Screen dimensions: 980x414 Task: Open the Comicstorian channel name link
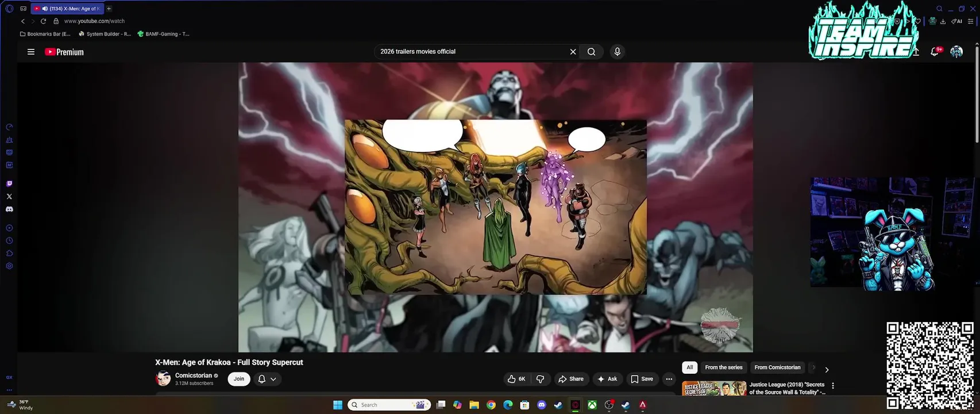point(194,375)
